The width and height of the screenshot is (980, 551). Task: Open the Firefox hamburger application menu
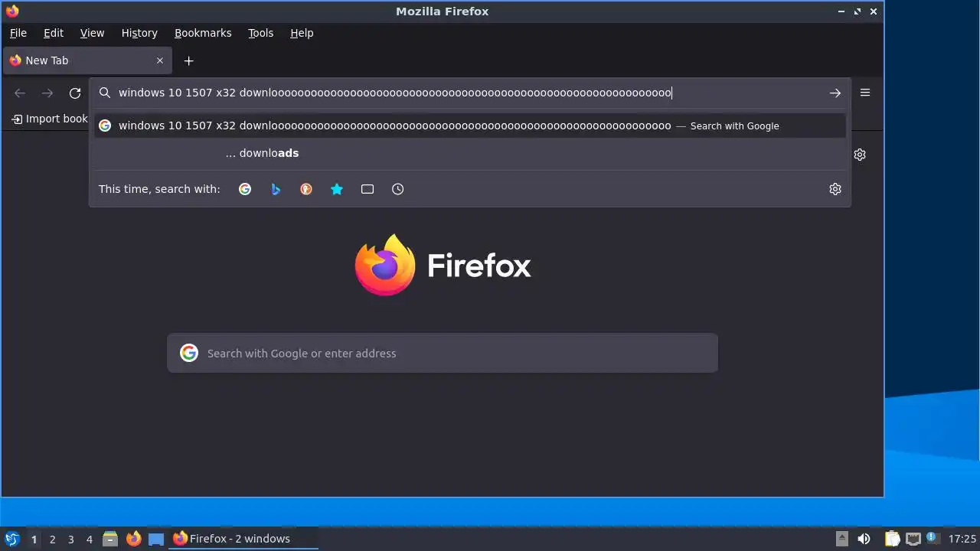coord(865,93)
